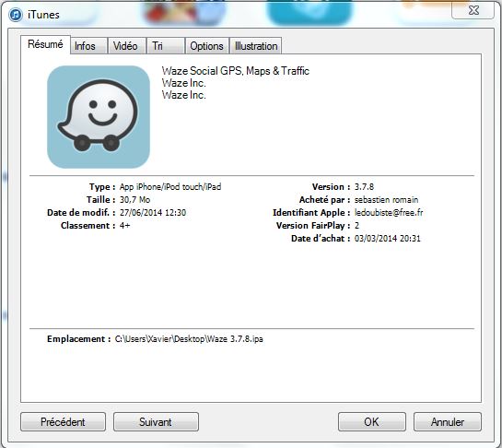Click the FairPlay version value 2
This screenshot has height=448, width=502.
coord(356,225)
